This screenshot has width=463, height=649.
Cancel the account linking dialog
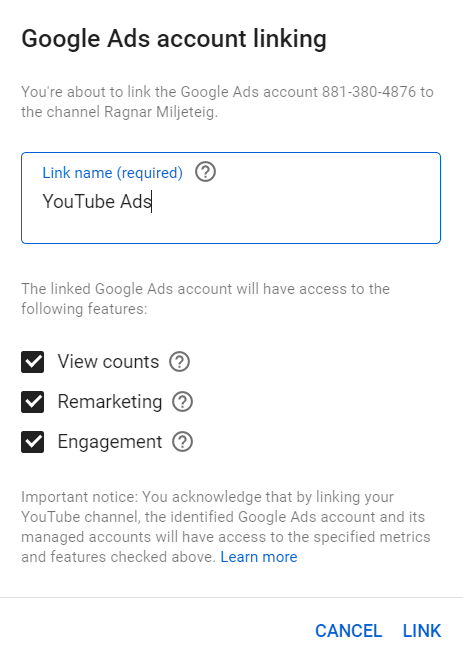[x=348, y=631]
